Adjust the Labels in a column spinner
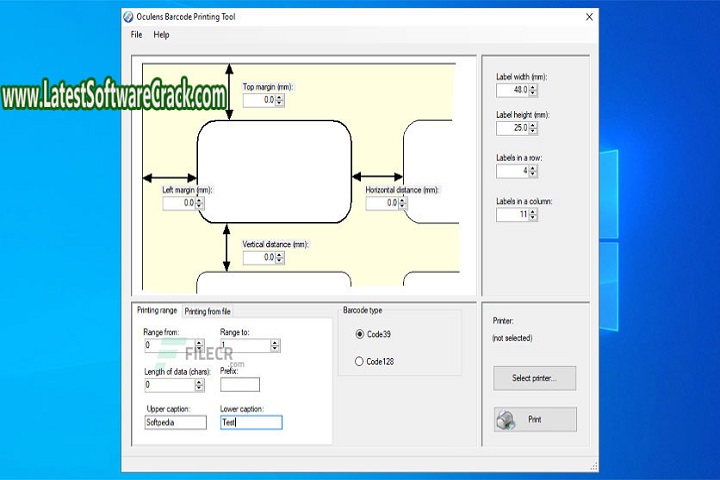720x480 pixels. point(533,215)
